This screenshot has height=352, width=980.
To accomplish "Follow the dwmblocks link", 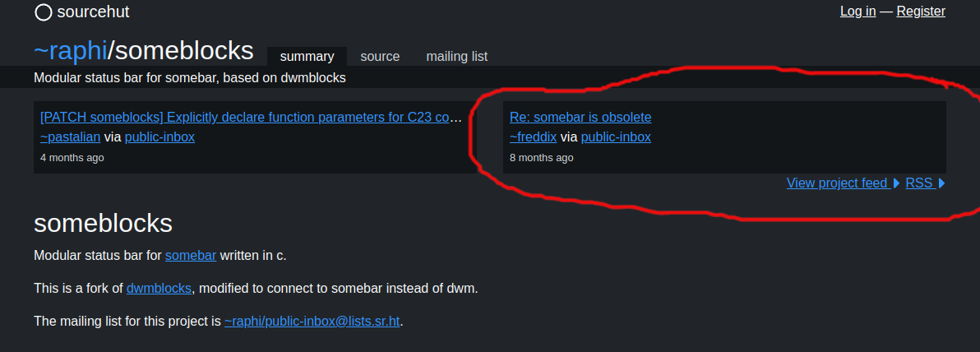I will 159,288.
